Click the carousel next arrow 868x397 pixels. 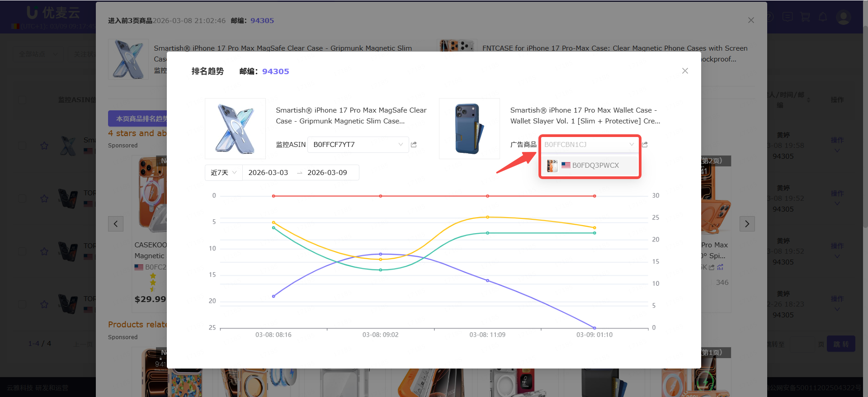pos(747,224)
